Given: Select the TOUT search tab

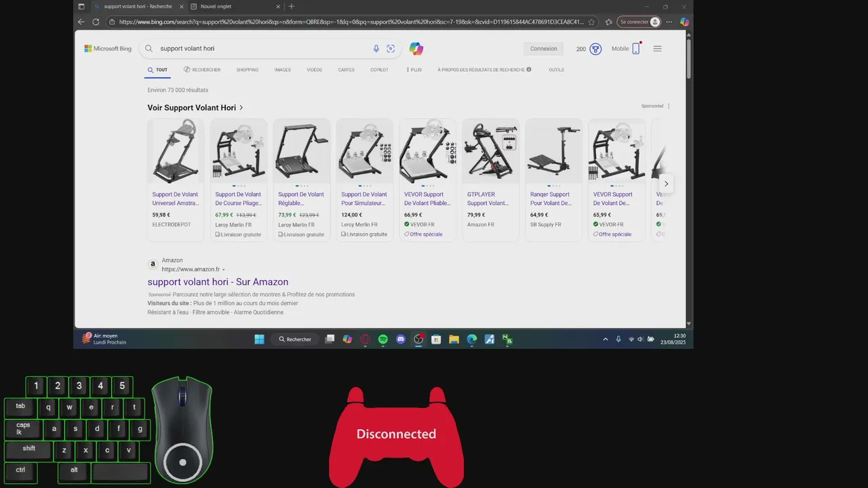Looking at the screenshot, I should [x=157, y=70].
